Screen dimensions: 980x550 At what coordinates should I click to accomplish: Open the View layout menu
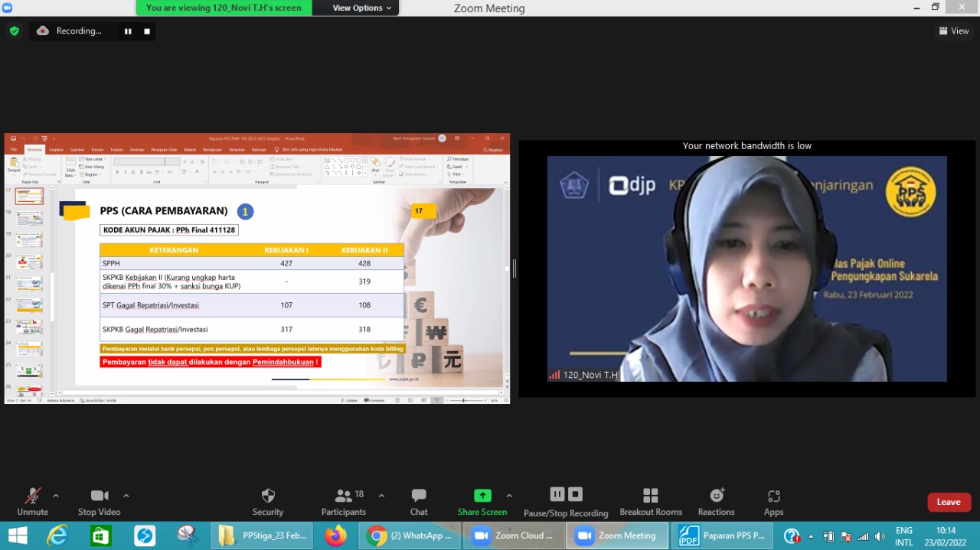click(x=954, y=31)
